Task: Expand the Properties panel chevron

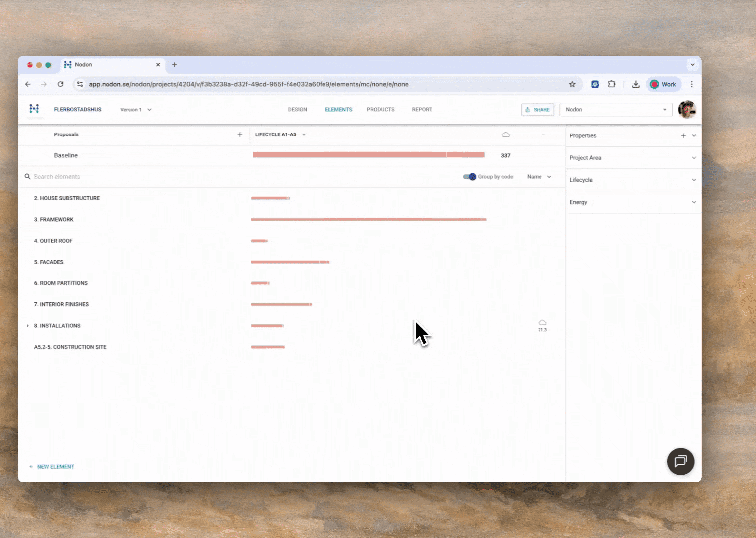Action: (694, 135)
